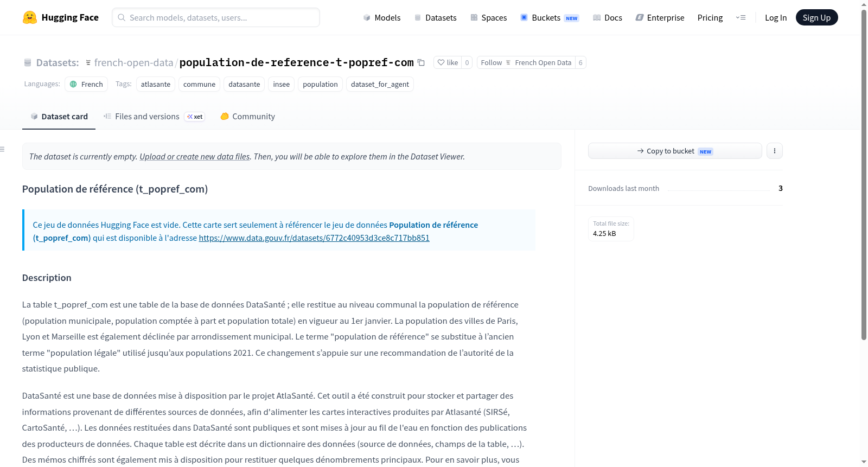Click the heart like icon
Screen dimensions: 868x467
[441, 62]
